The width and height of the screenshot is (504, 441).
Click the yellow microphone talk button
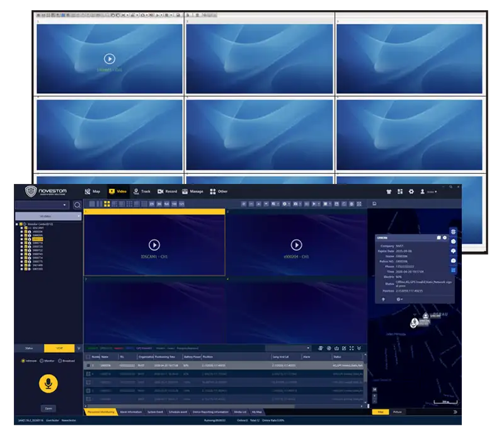click(49, 384)
